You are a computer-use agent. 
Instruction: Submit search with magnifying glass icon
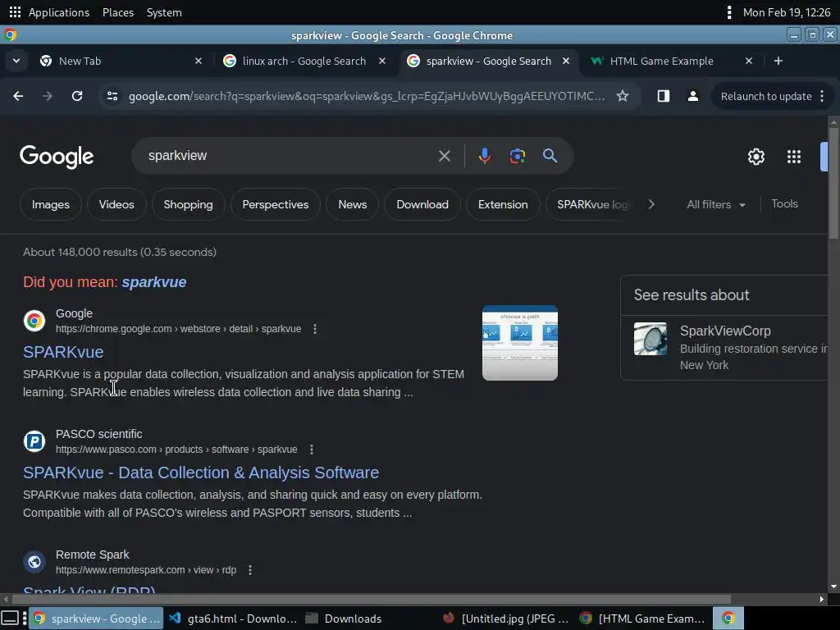tap(550, 156)
